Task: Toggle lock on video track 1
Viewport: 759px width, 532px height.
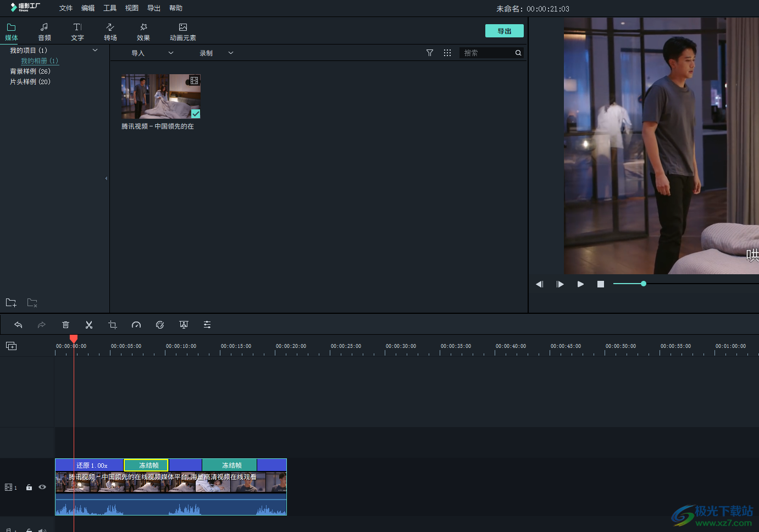Action: tap(29, 487)
